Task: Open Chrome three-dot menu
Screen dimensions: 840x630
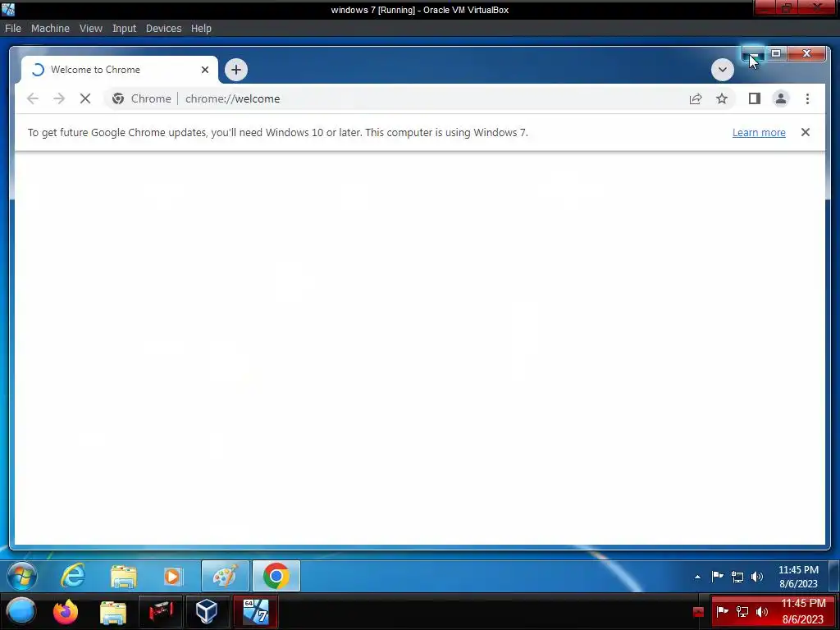Action: point(807,98)
